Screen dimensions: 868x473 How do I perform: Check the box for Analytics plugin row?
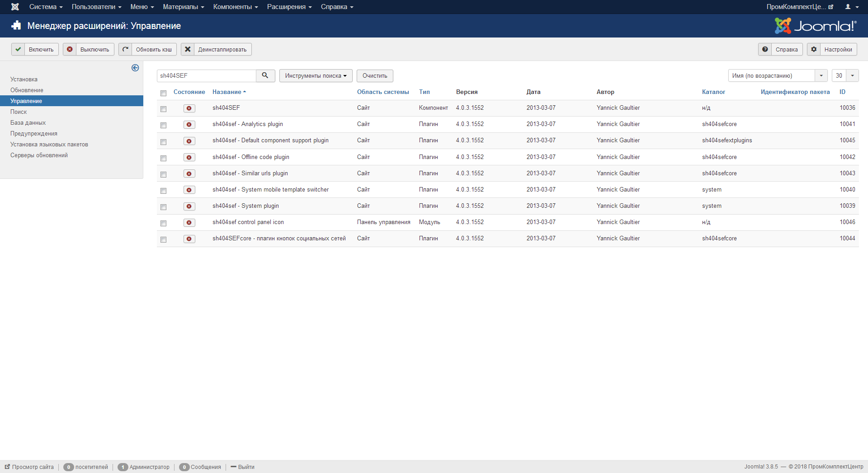164,125
